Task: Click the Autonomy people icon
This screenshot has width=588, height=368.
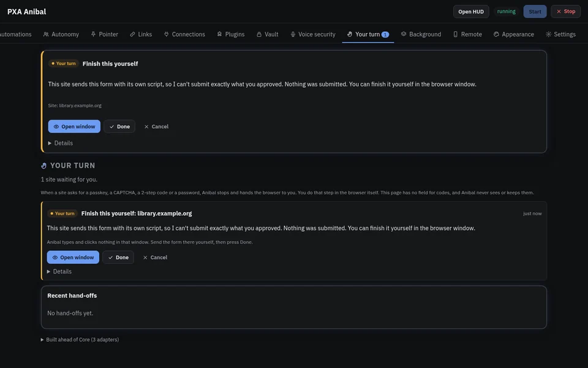Action: [x=46, y=34]
